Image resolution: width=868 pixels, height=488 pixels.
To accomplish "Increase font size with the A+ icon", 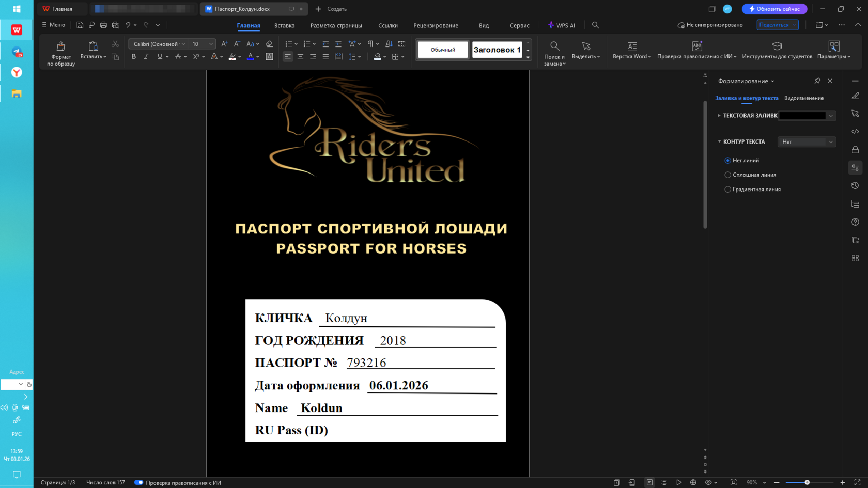I will click(x=224, y=44).
